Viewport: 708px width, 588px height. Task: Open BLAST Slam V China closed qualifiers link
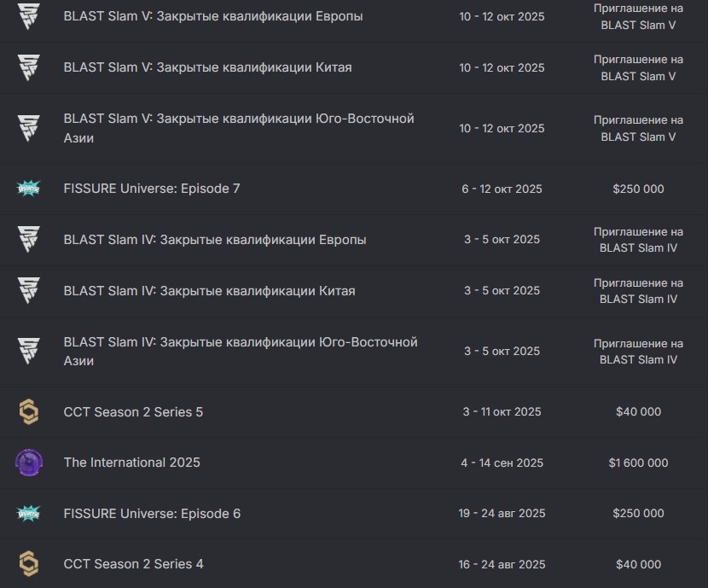pos(207,67)
